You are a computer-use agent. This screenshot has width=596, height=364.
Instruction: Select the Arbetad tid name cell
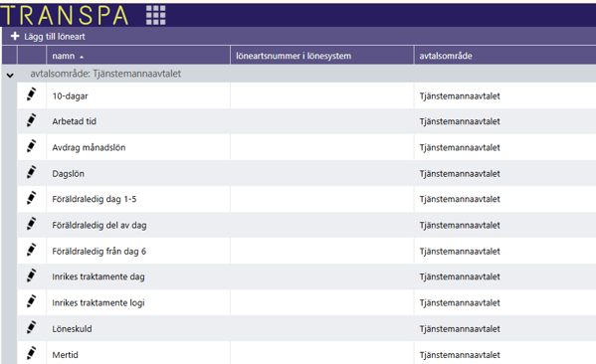[138, 121]
